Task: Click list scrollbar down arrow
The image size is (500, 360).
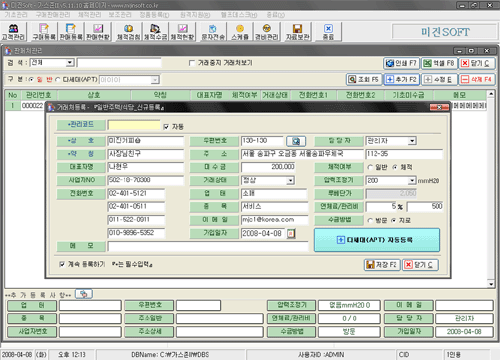Action: point(491,284)
